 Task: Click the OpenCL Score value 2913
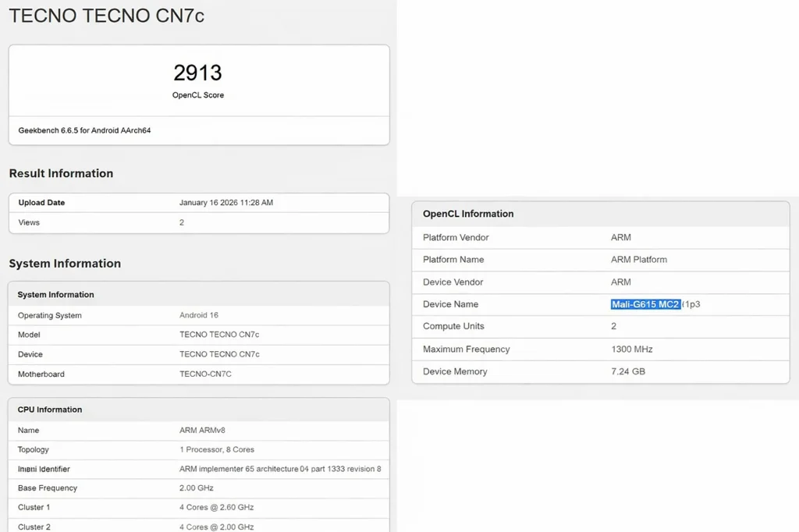tap(197, 73)
